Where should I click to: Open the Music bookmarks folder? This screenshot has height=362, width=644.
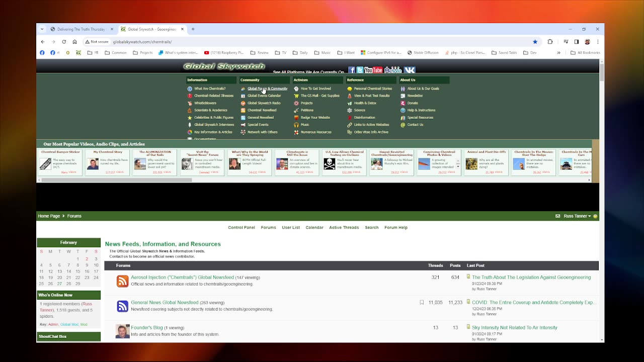pyautogui.click(x=323, y=53)
